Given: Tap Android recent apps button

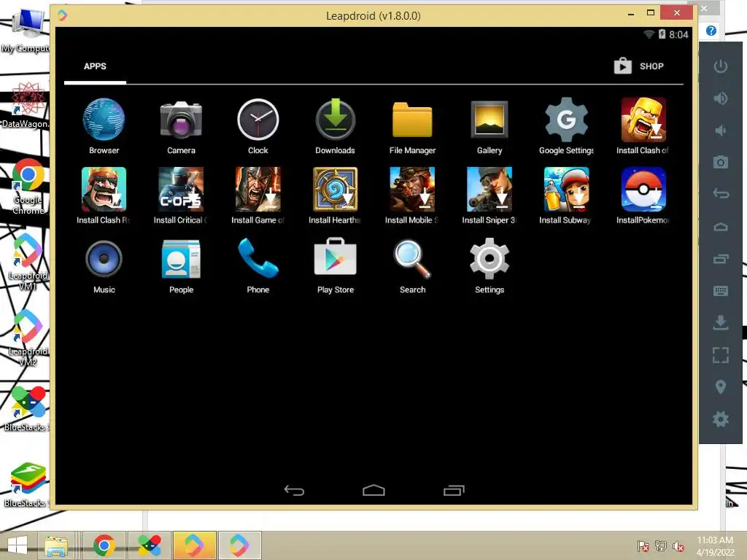Looking at the screenshot, I should [454, 491].
